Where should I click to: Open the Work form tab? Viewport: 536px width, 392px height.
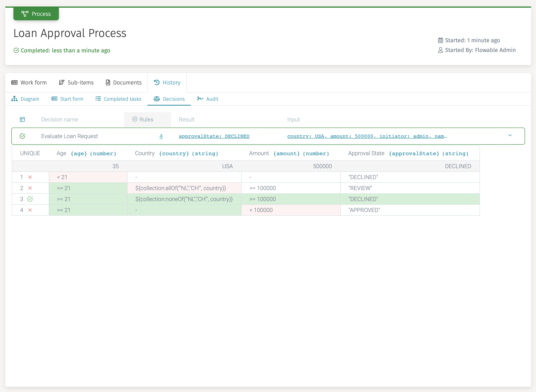pos(29,83)
